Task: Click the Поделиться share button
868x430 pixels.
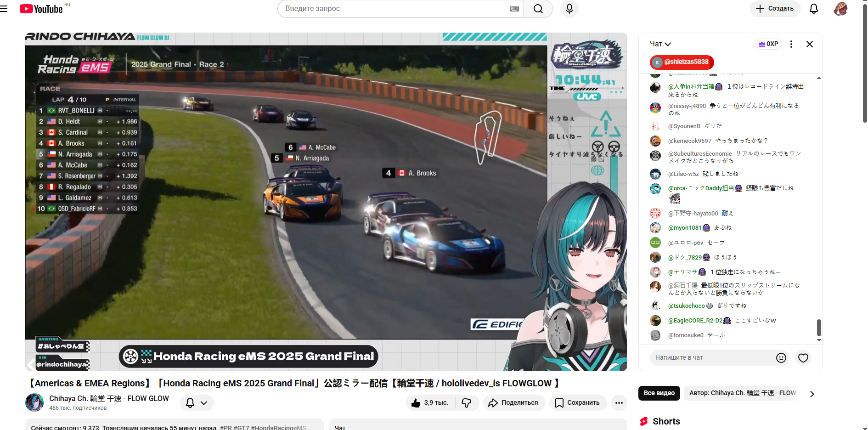Action: point(514,403)
